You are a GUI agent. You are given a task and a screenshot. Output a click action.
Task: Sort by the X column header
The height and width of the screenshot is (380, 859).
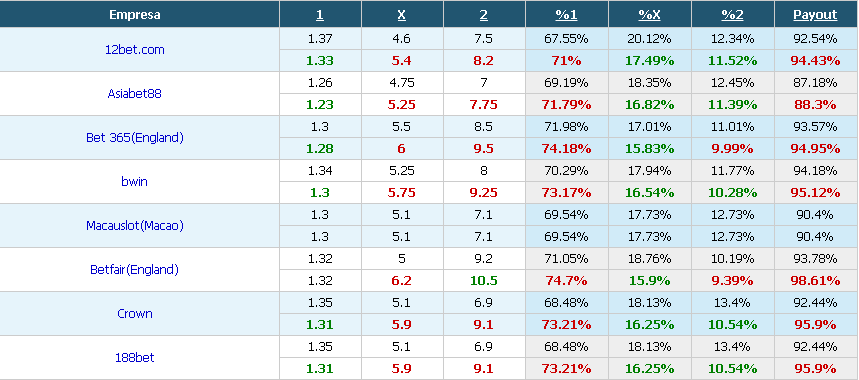pyautogui.click(x=402, y=15)
